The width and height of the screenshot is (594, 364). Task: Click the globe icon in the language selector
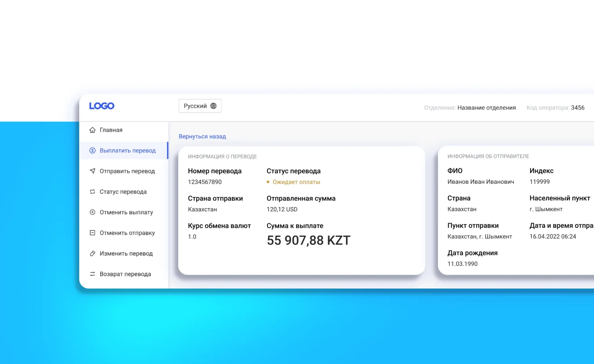(x=213, y=106)
